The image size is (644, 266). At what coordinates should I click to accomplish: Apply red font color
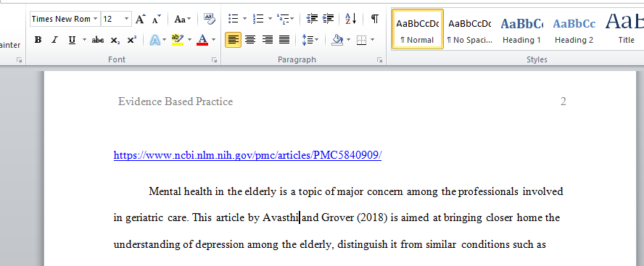pyautogui.click(x=202, y=40)
